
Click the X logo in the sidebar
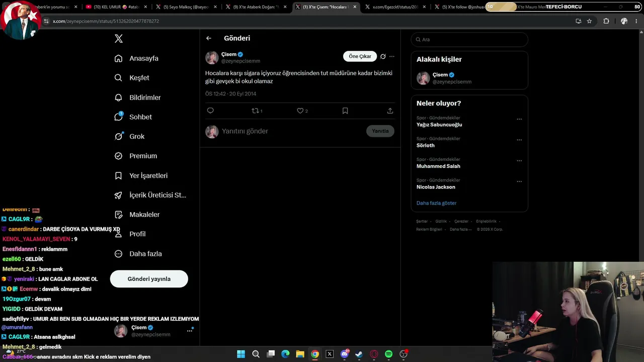(119, 39)
